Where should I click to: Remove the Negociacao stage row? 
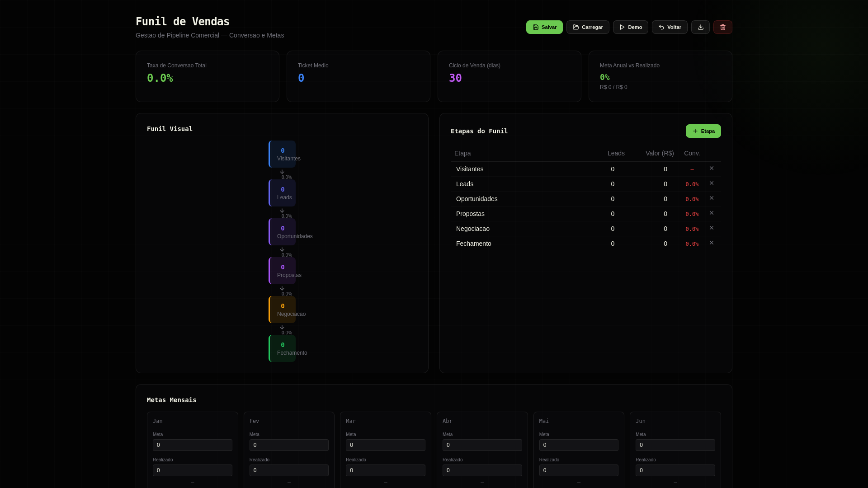point(712,228)
